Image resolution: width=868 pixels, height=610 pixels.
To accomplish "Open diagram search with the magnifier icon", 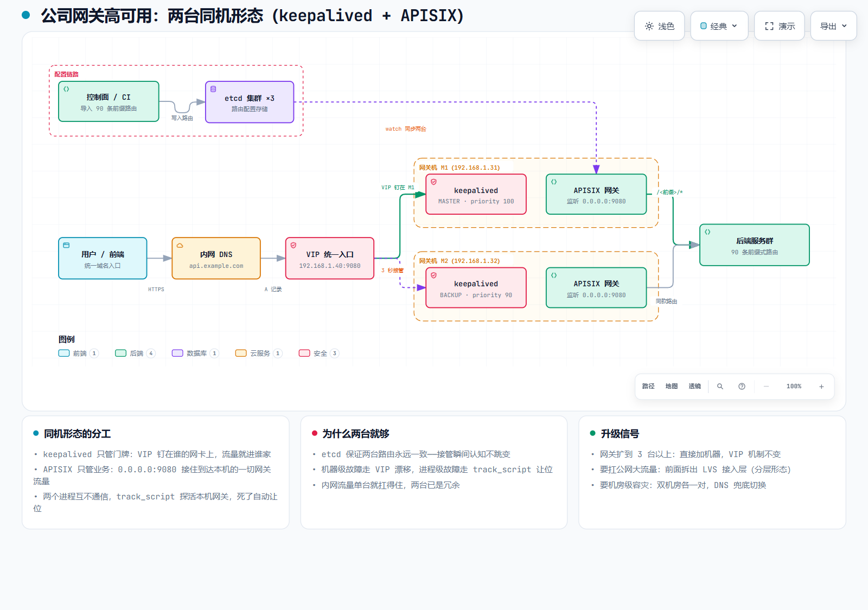I will (x=720, y=387).
